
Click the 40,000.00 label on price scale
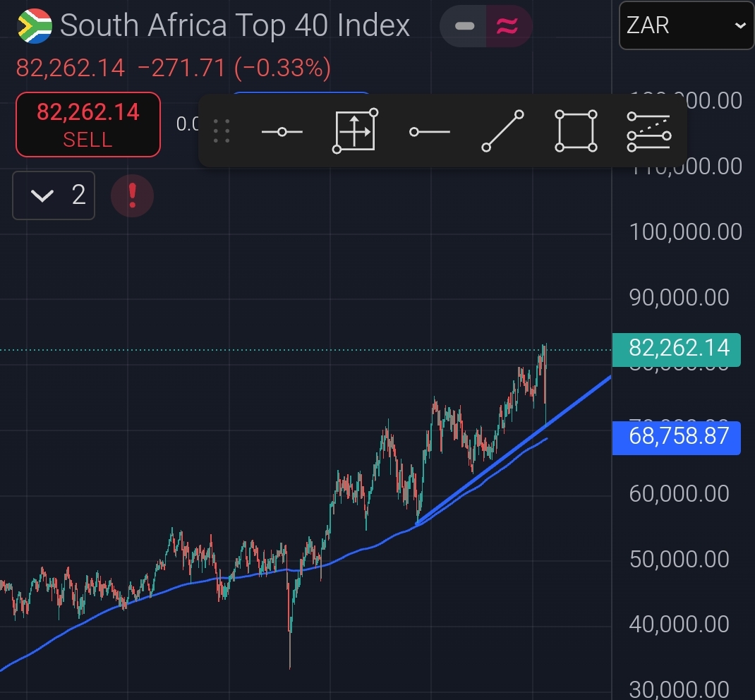point(679,624)
